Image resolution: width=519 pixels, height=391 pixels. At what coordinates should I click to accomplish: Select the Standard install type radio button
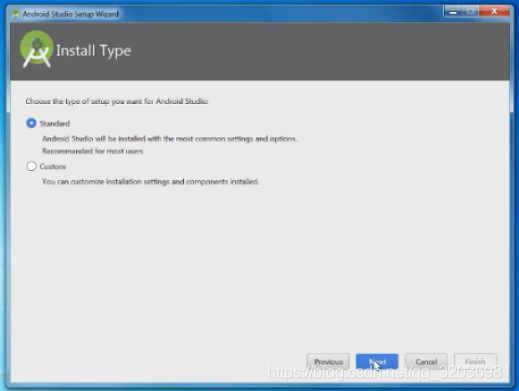(31, 123)
